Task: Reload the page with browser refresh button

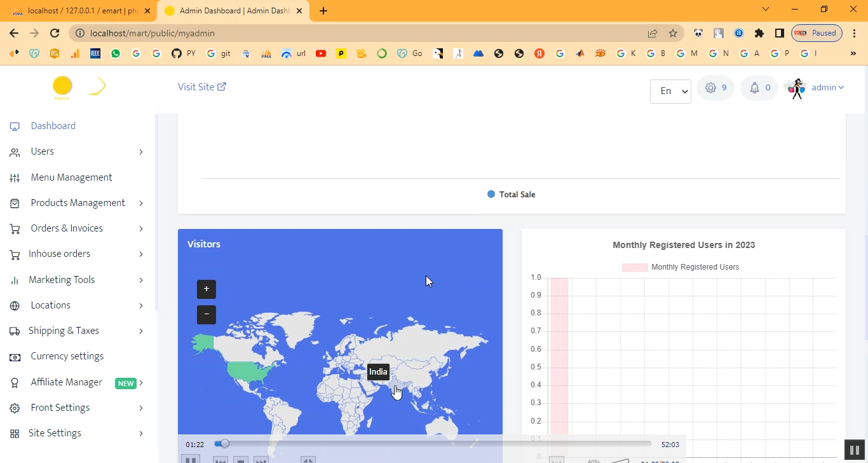Action: 55,33
